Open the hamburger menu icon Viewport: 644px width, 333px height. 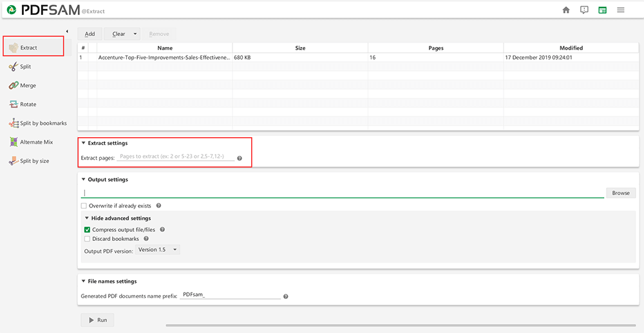click(x=621, y=10)
